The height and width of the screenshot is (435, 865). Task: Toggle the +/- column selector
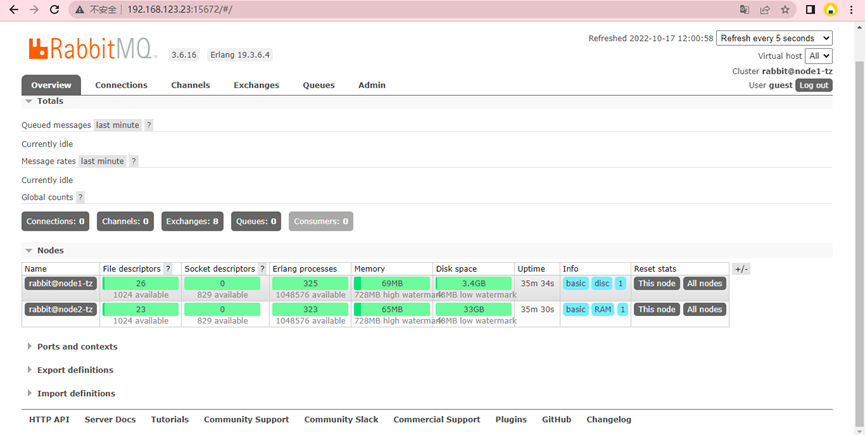(741, 269)
